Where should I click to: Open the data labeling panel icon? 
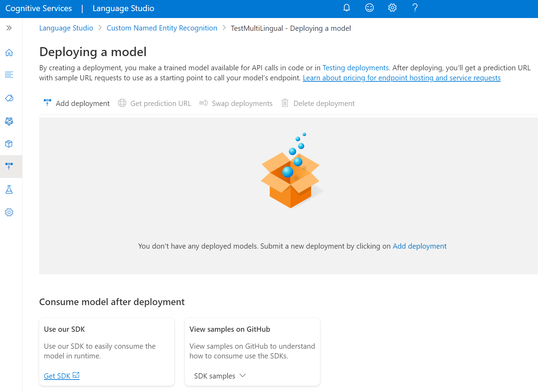click(9, 74)
